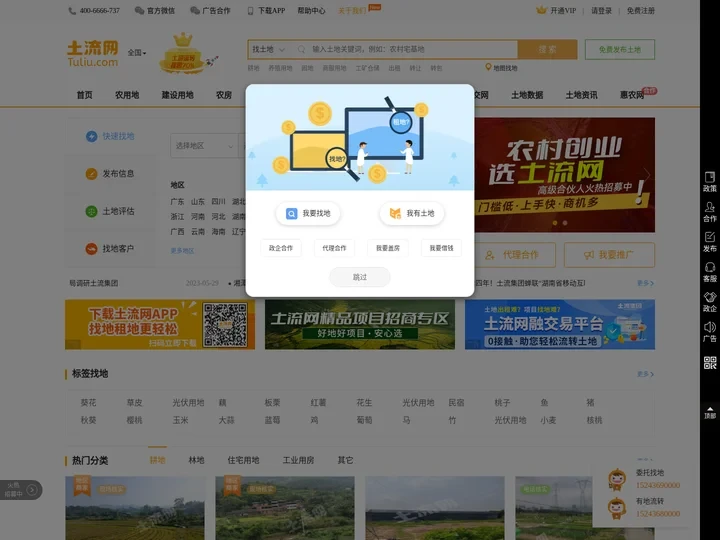Click the 帮助中心 link

coord(311,11)
